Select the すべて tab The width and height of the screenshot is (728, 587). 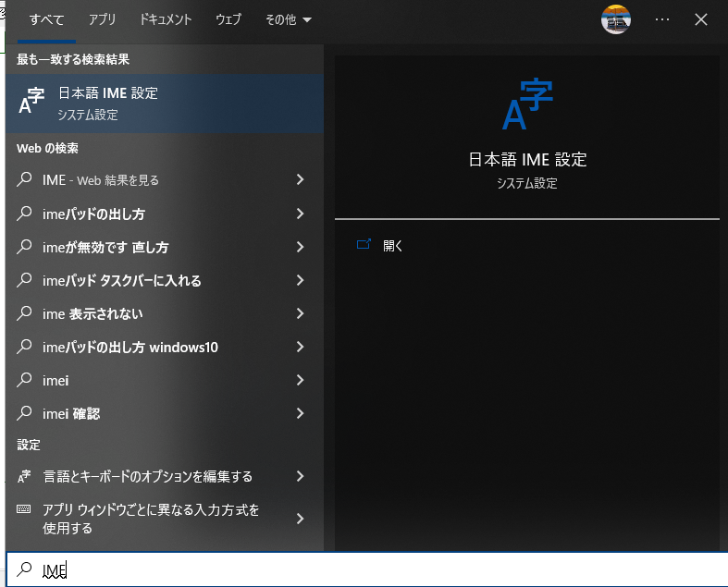click(46, 20)
